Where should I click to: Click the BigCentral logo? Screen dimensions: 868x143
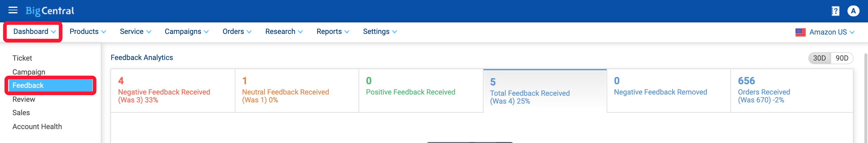50,11
